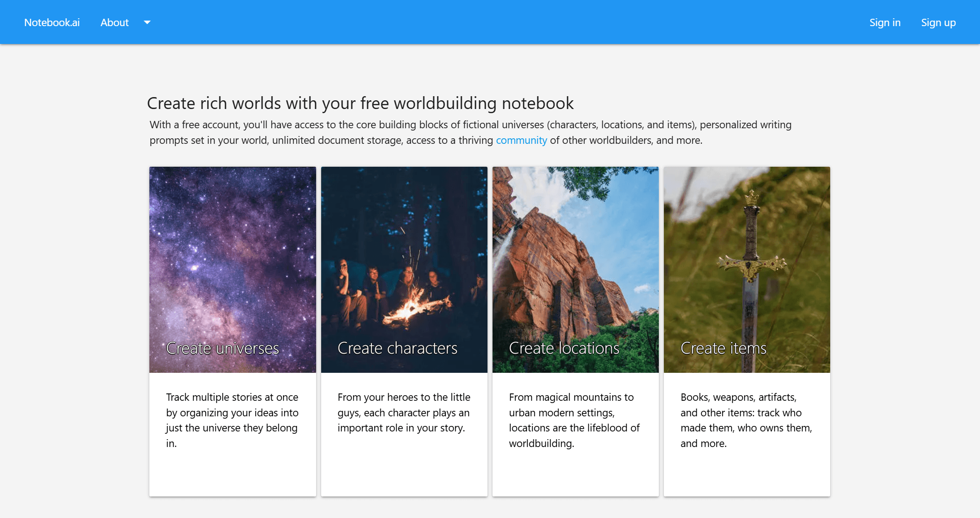Click the intro paragraph below the headline

click(x=470, y=132)
